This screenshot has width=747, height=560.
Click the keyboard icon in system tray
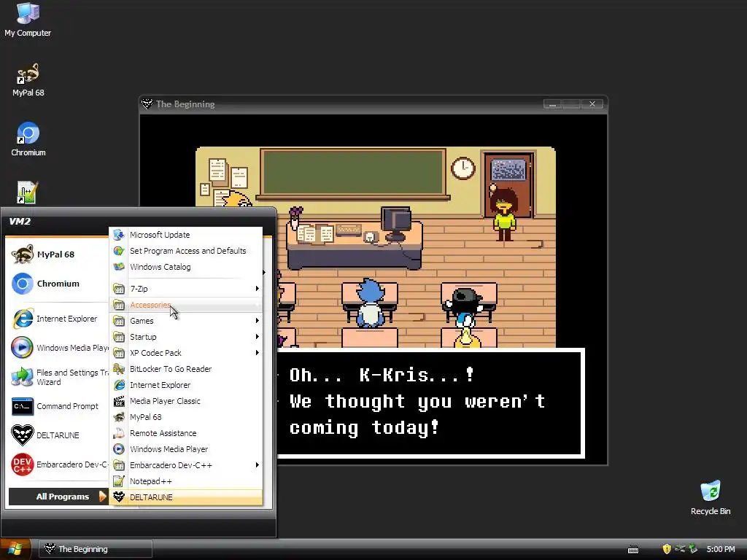pos(633,550)
